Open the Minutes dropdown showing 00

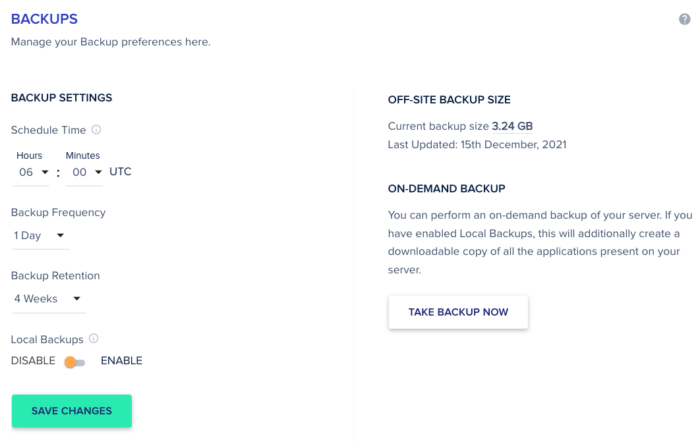84,172
